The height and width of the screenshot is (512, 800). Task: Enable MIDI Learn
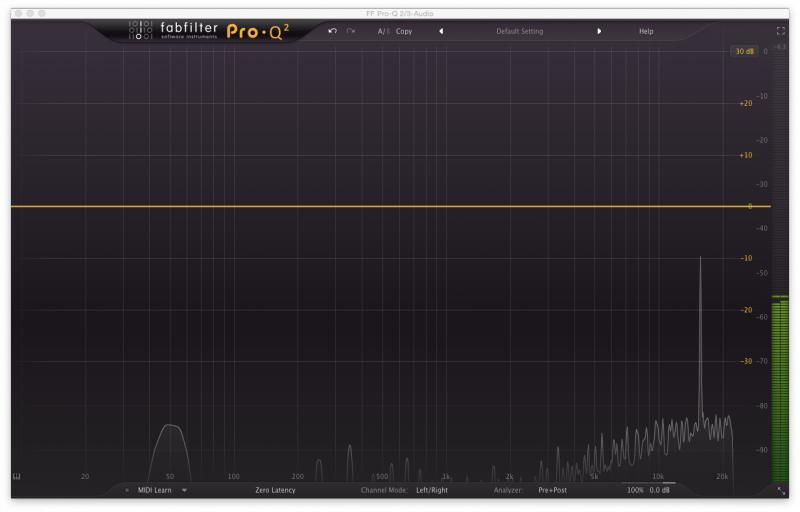tap(155, 490)
